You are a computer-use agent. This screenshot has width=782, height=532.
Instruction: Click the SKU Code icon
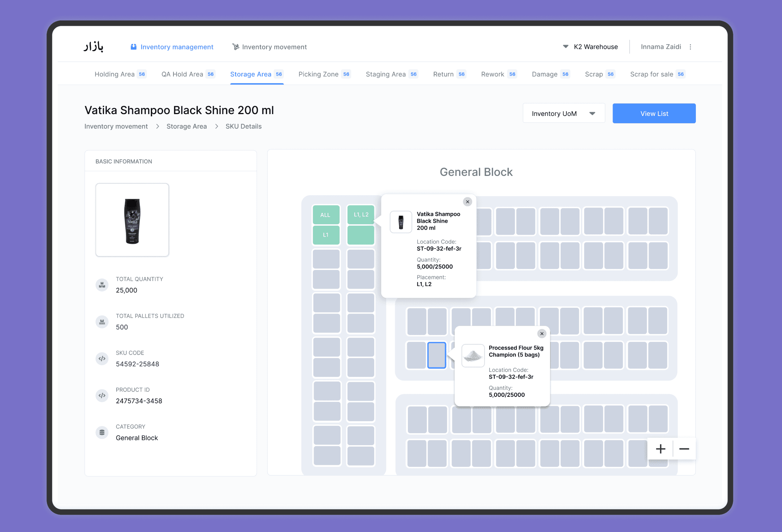click(102, 359)
